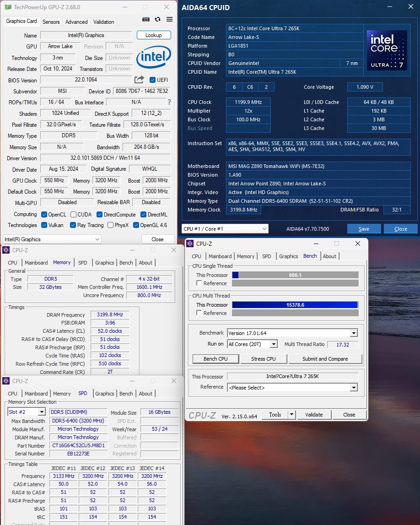Click the Multi Thread Ratio value 17.32
This screenshot has height=525, width=420.
pyautogui.click(x=343, y=345)
